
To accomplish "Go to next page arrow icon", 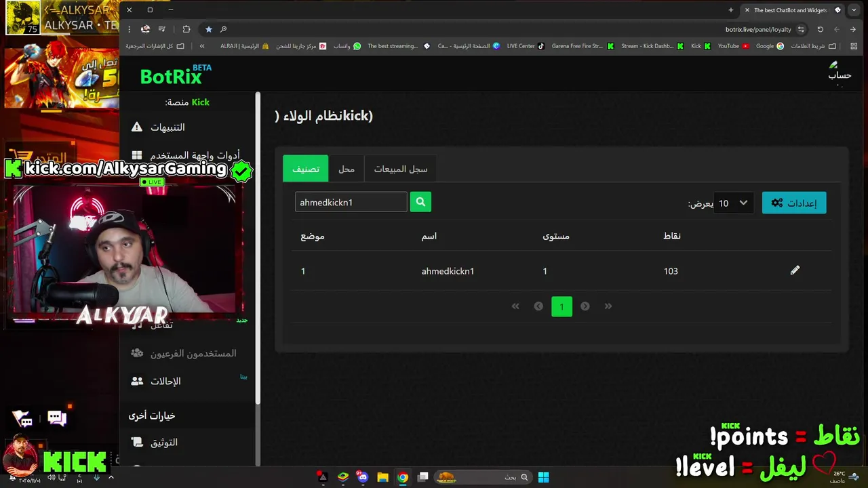I will [585, 306].
